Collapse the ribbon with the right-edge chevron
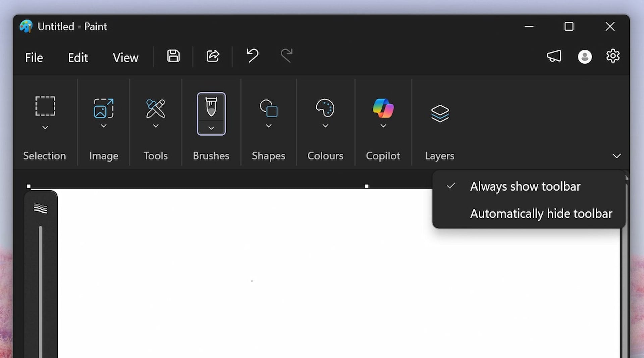Image resolution: width=644 pixels, height=358 pixels. click(616, 156)
